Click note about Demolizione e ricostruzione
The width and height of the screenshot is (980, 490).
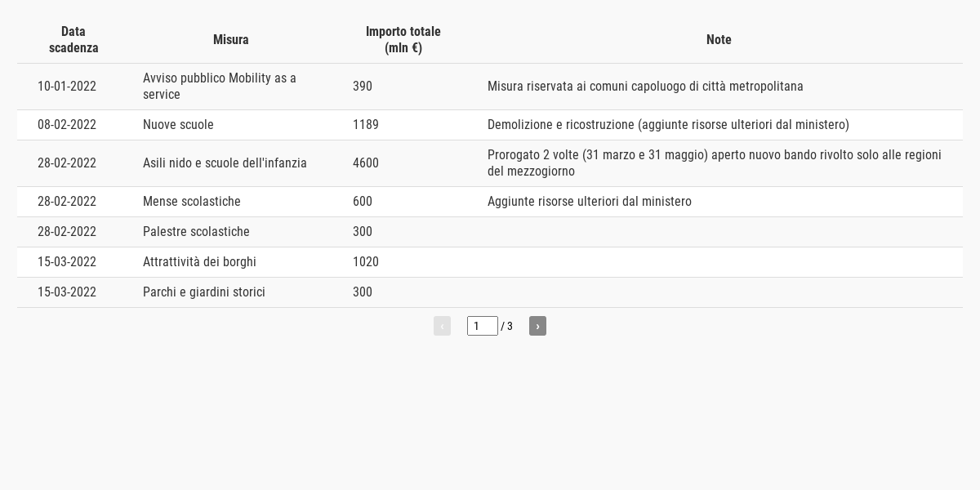(x=668, y=125)
